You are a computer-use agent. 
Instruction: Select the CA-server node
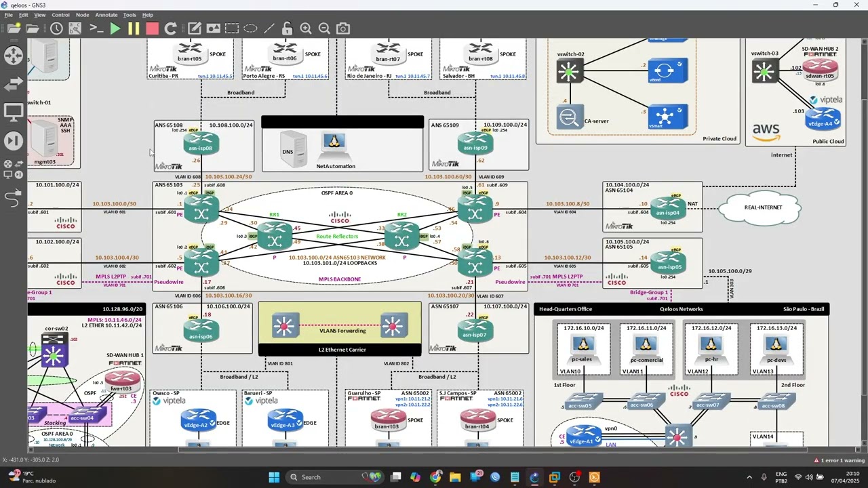coord(569,117)
